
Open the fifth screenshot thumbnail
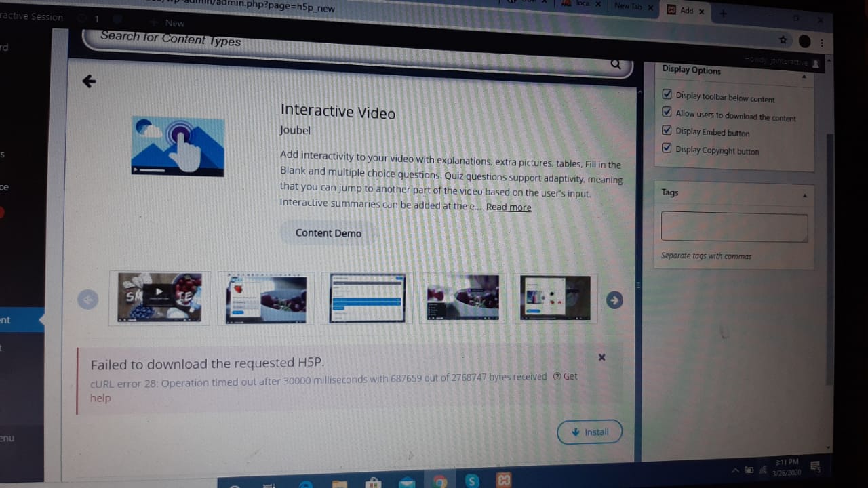[555, 298]
